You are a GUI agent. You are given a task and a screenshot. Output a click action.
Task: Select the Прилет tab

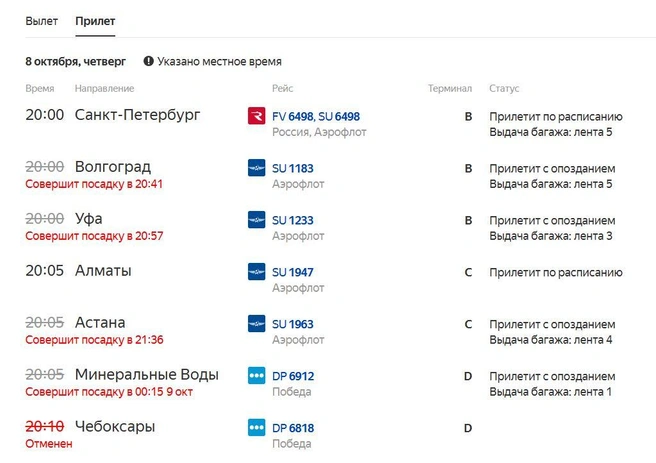[x=95, y=21]
